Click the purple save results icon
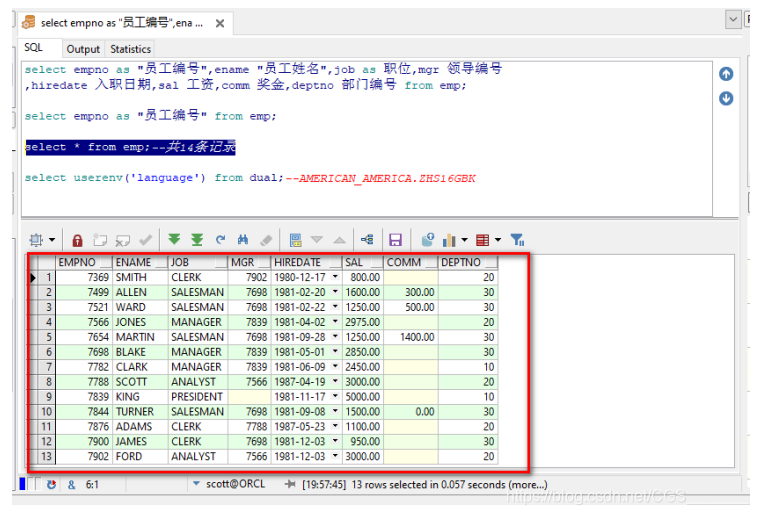The height and width of the screenshot is (515, 759). coord(395,240)
